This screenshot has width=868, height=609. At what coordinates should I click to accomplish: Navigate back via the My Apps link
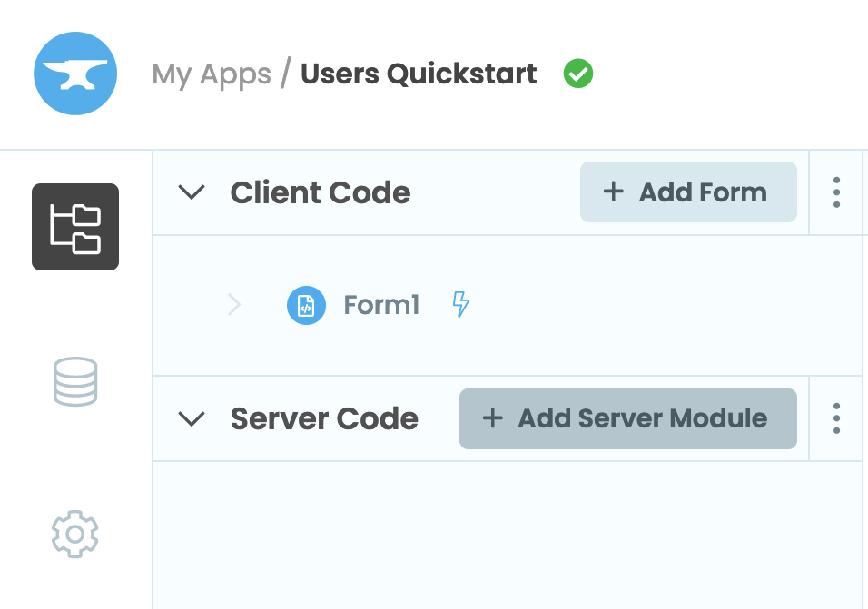coord(212,74)
